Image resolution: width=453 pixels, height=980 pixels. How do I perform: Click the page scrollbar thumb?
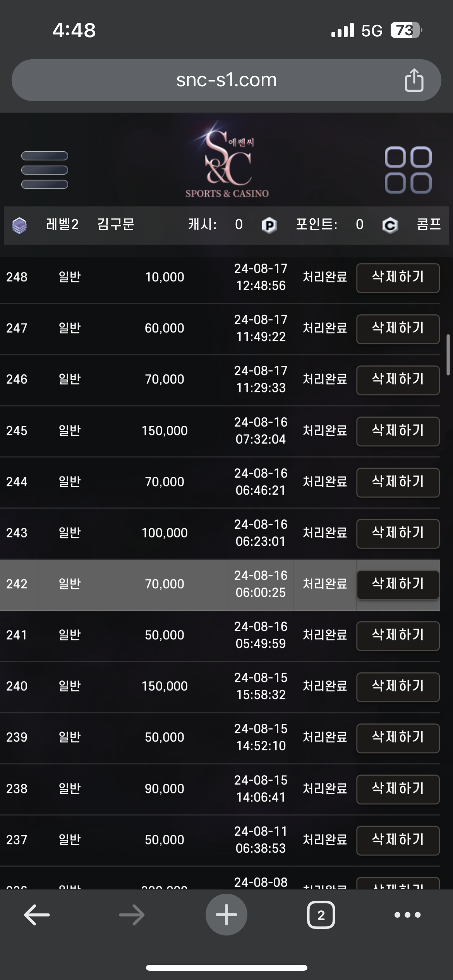coord(448,355)
